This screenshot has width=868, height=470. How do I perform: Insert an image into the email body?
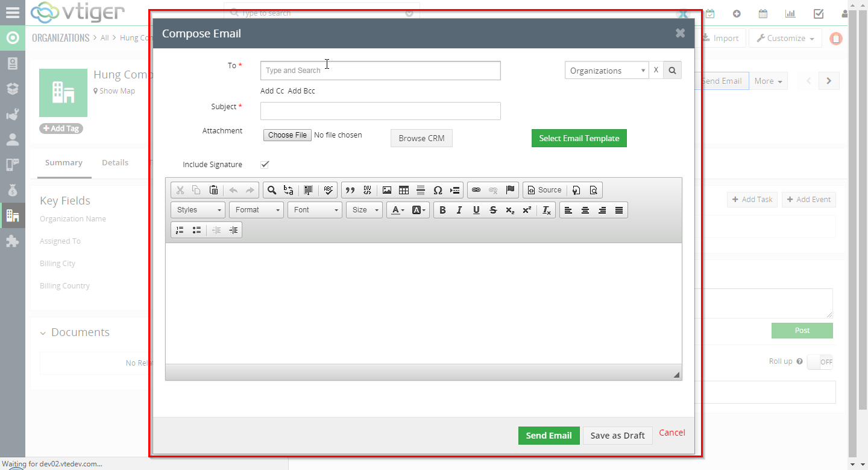387,190
